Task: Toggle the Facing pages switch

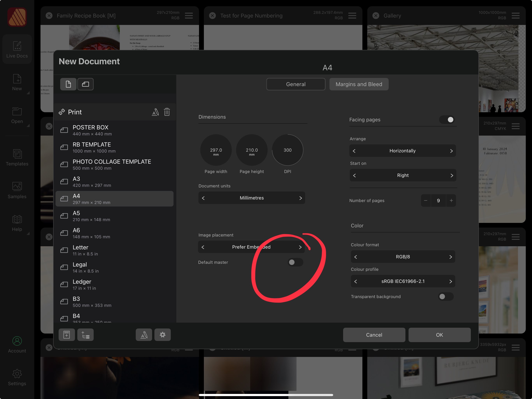Action: [x=447, y=120]
